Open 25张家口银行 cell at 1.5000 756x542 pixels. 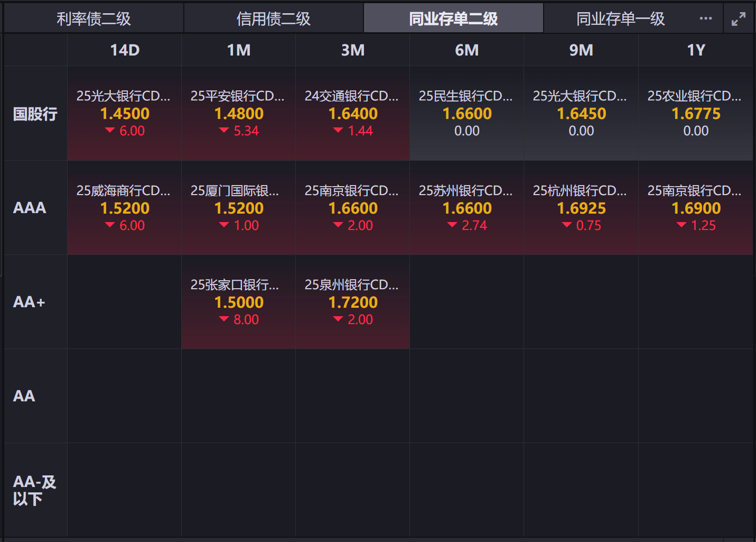[239, 302]
